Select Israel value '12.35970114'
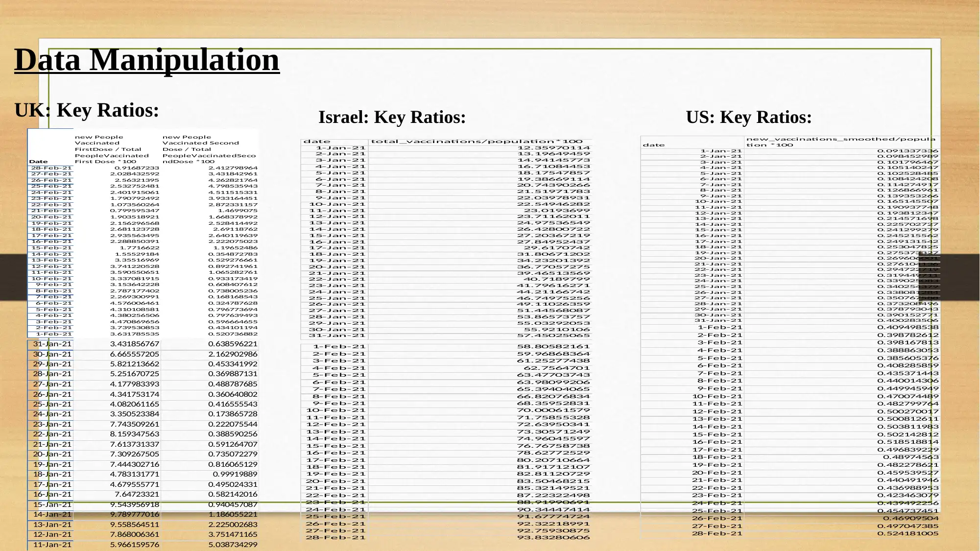The image size is (980, 551). click(x=554, y=148)
